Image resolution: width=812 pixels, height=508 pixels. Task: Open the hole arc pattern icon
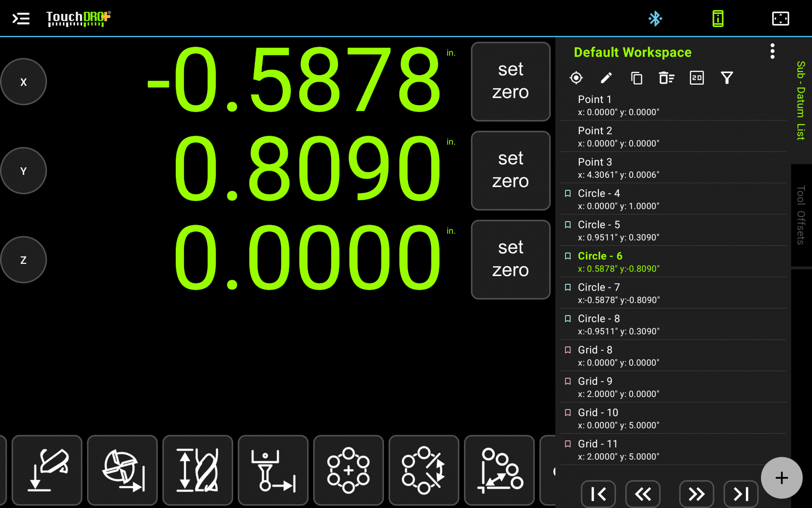(424, 470)
